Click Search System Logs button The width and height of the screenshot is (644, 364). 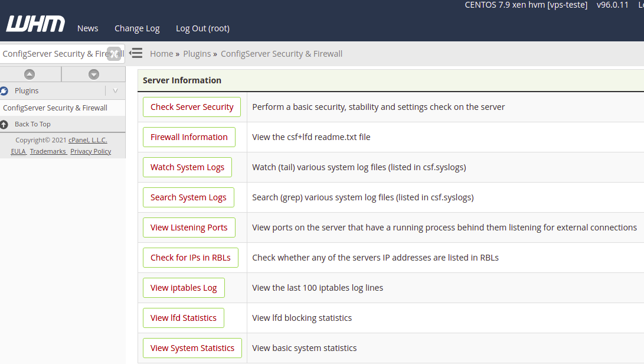coord(188,197)
